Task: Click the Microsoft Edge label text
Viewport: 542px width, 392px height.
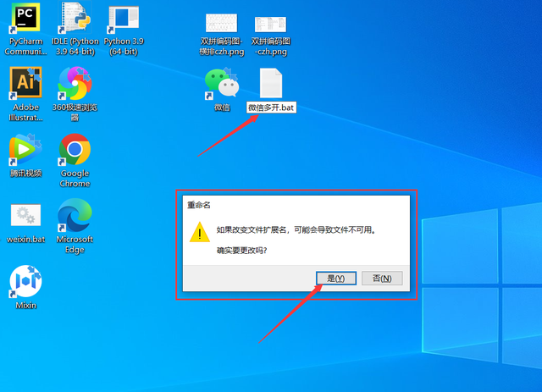Action: (x=75, y=245)
